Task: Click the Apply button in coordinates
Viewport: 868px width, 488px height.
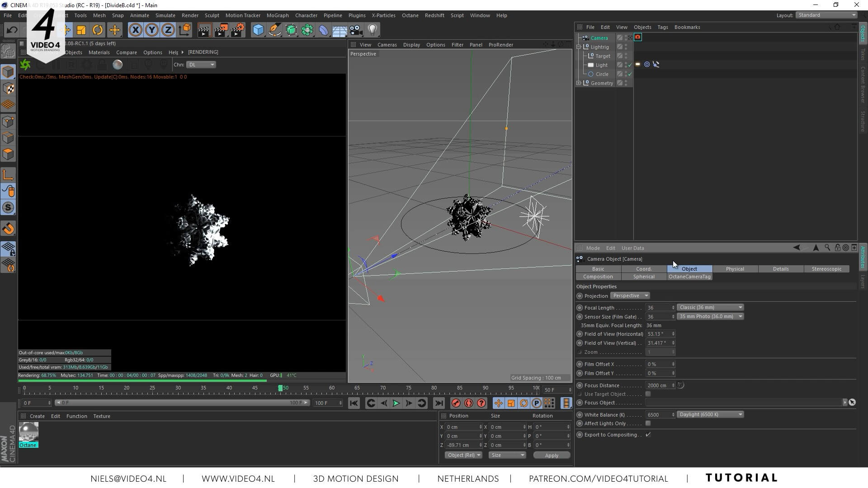Action: 551,455
